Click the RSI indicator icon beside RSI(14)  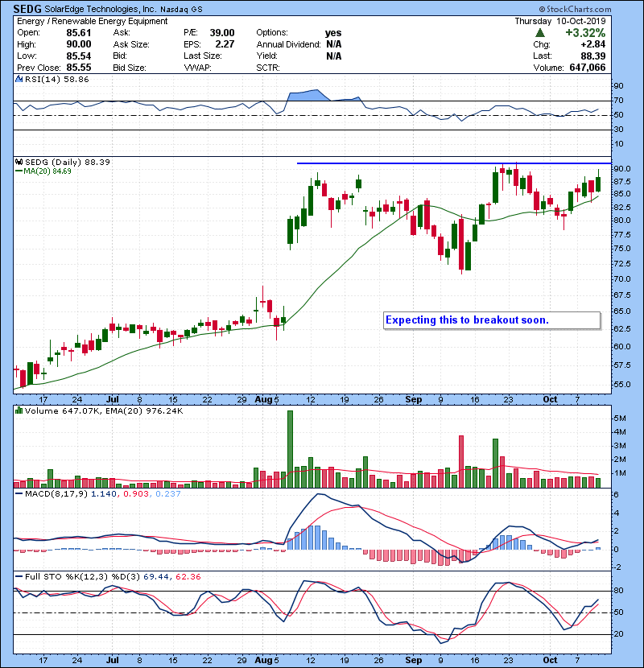point(19,79)
